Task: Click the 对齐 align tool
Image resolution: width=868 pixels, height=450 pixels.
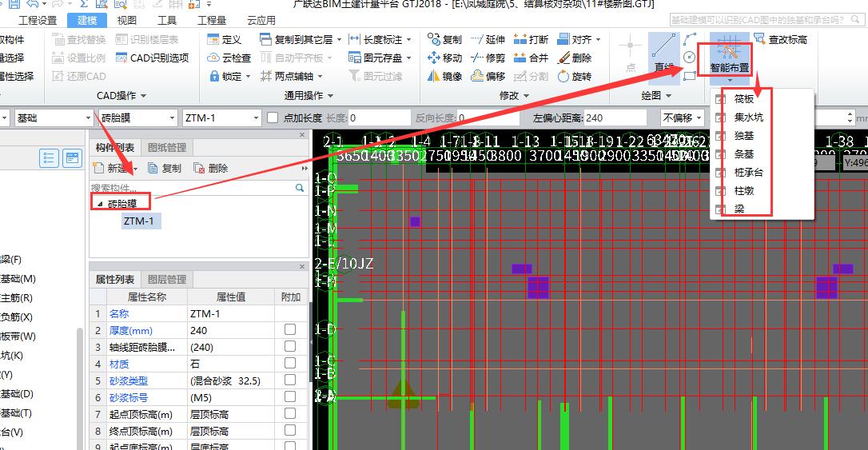Action: [x=579, y=40]
